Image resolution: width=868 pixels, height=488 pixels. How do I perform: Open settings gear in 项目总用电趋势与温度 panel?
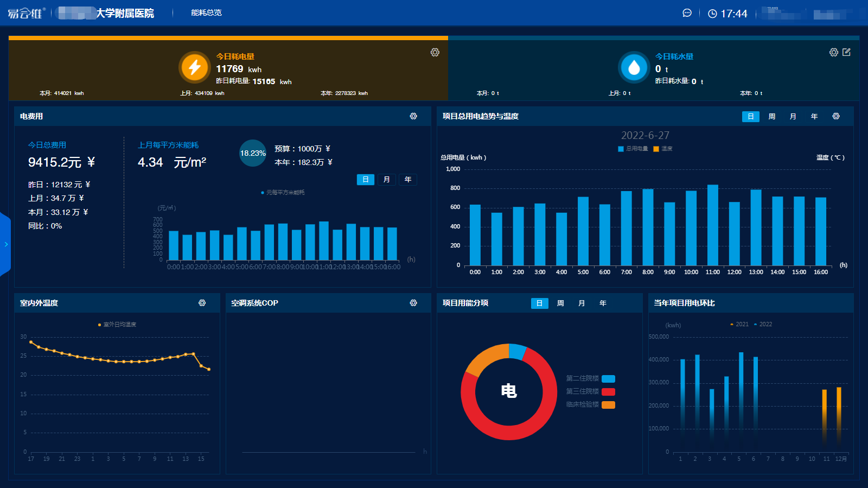pyautogui.click(x=836, y=116)
